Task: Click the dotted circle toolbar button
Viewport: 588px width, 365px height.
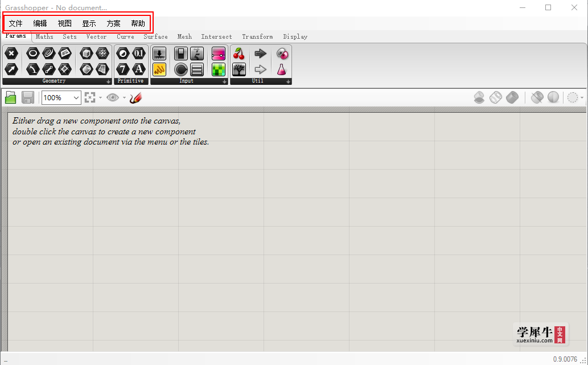Action: [573, 97]
